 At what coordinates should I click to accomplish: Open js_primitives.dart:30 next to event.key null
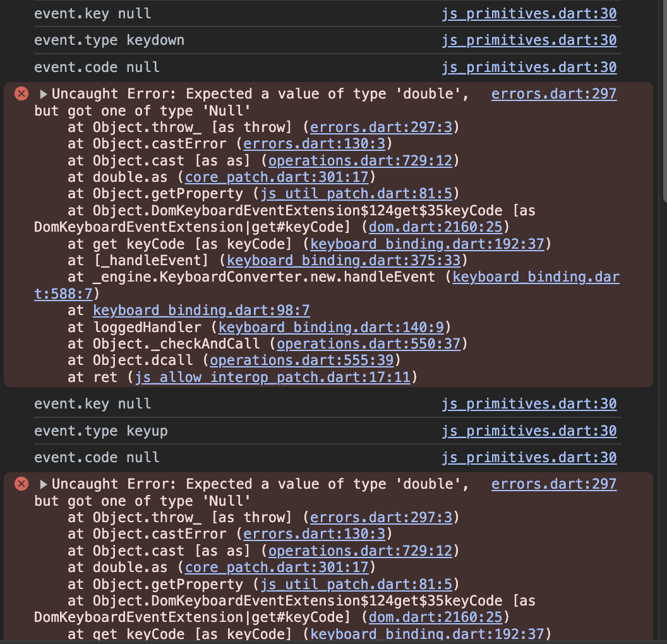pyautogui.click(x=529, y=13)
